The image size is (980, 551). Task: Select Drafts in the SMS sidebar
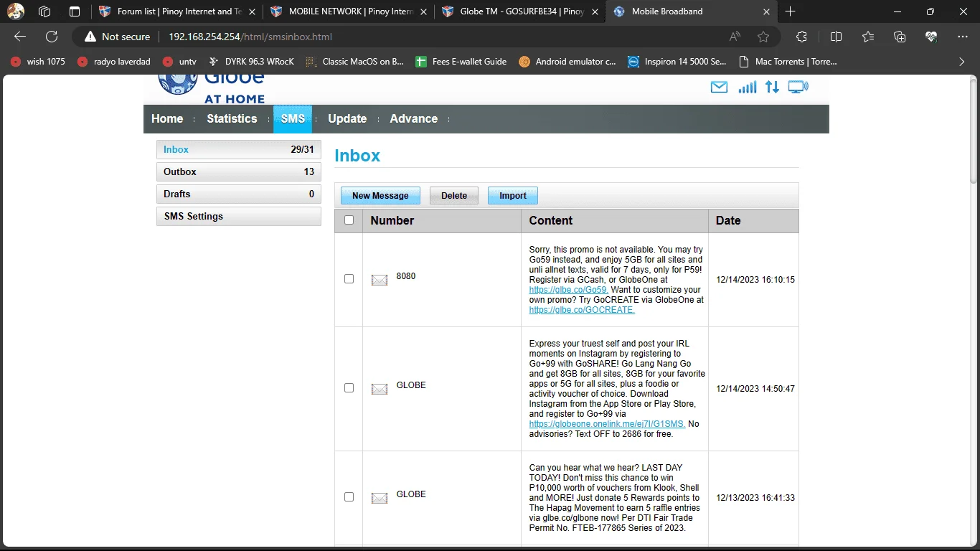[239, 194]
